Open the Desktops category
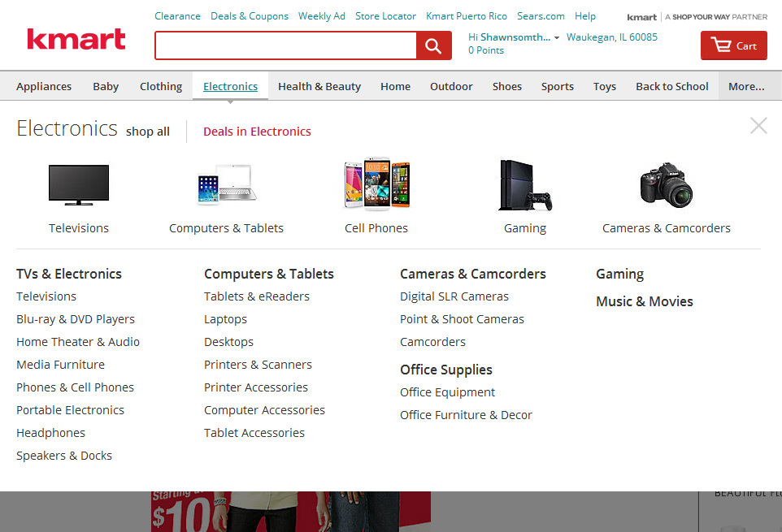This screenshot has height=532, width=782. point(228,342)
